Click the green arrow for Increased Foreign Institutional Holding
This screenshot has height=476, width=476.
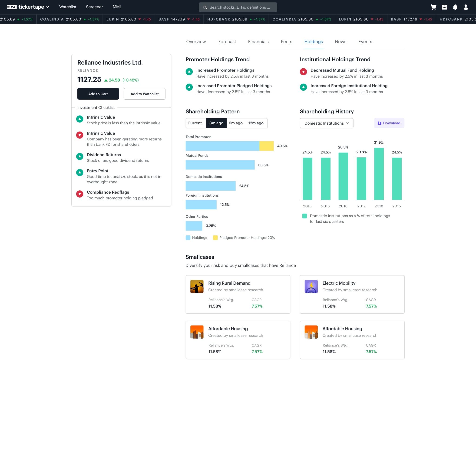tap(303, 87)
